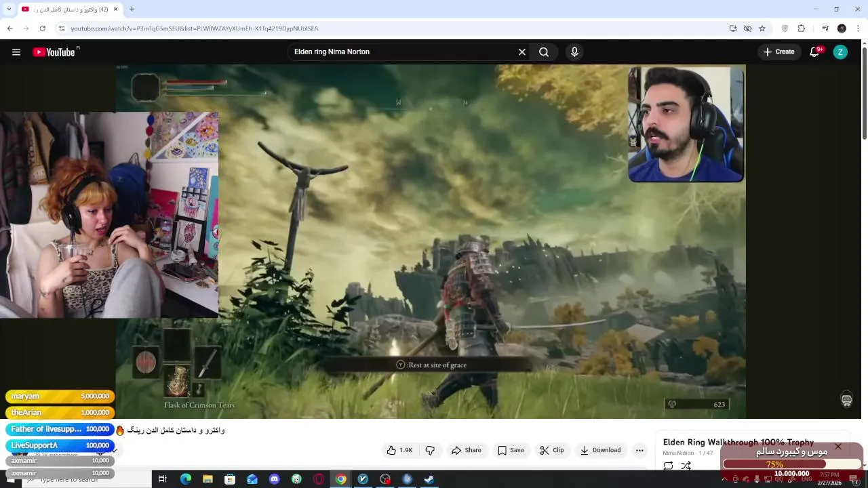Screen dimensions: 868x488
Task: Open the crossed-eye tracking protection icon
Action: pos(747,28)
